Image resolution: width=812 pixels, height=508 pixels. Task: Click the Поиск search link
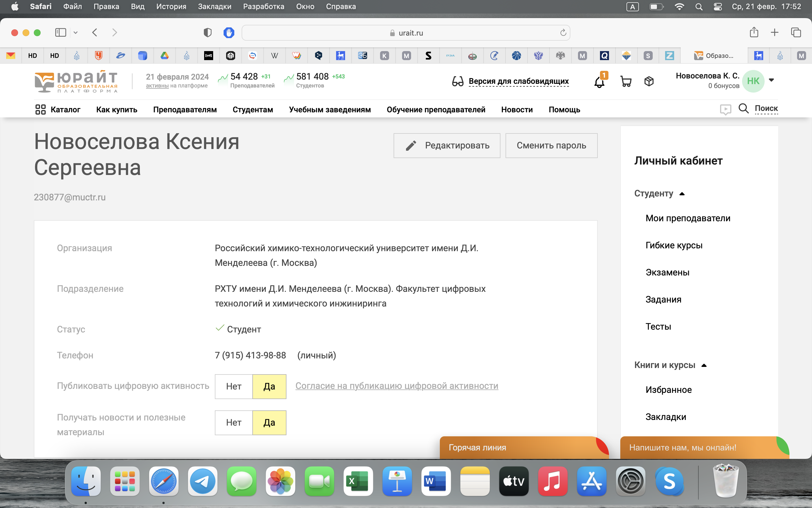766,109
